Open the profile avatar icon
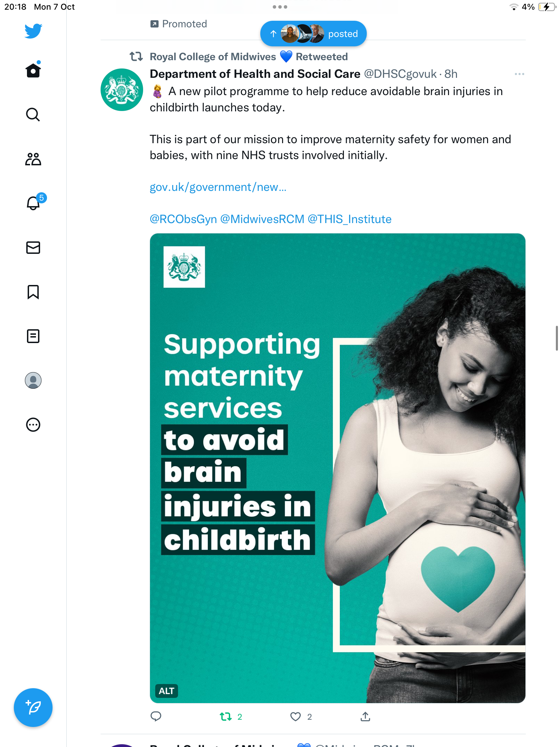This screenshot has width=560, height=747. (33, 380)
